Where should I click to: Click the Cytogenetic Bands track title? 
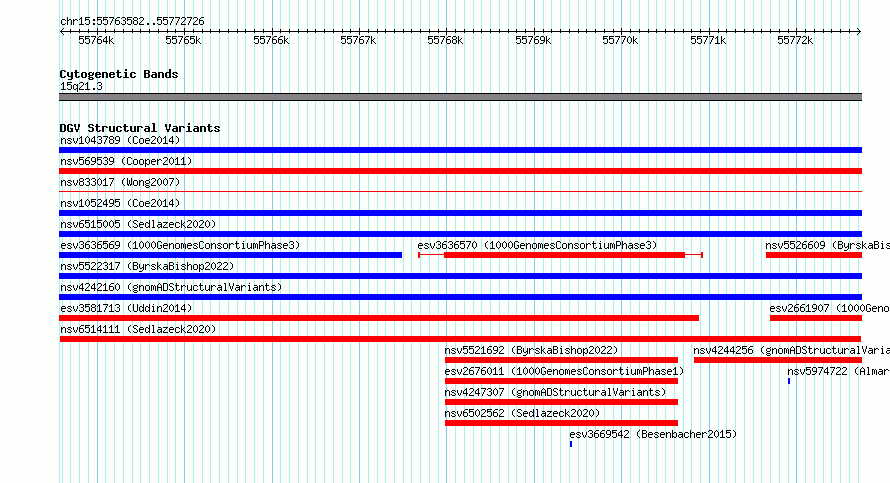tap(119, 74)
